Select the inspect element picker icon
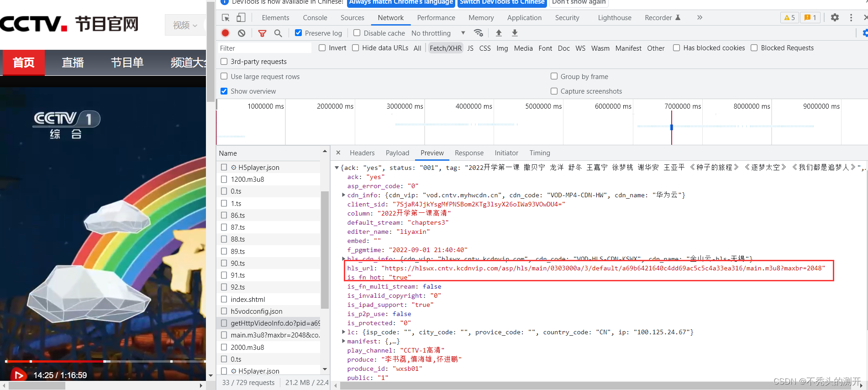Screen dimensions: 868x390 coord(226,17)
